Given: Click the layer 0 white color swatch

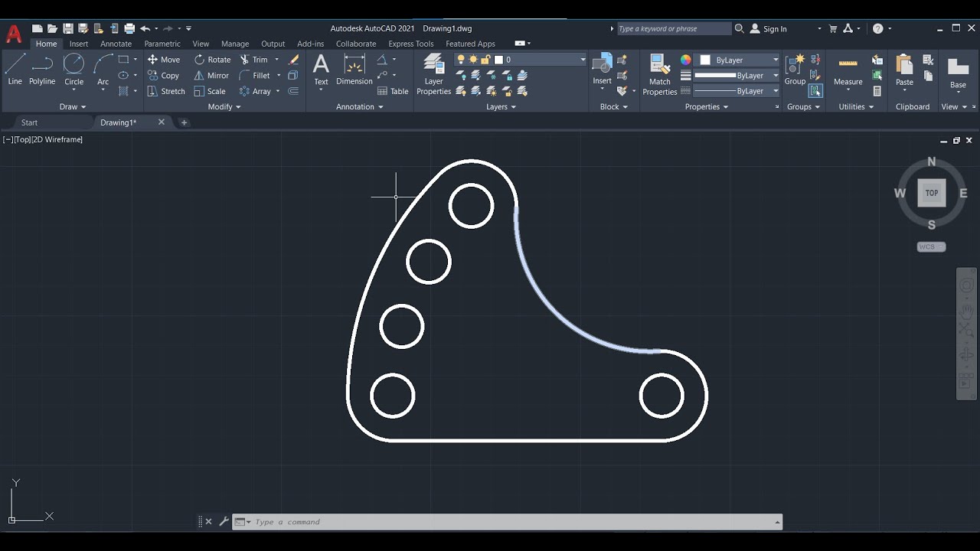Looking at the screenshot, I should click(x=498, y=60).
